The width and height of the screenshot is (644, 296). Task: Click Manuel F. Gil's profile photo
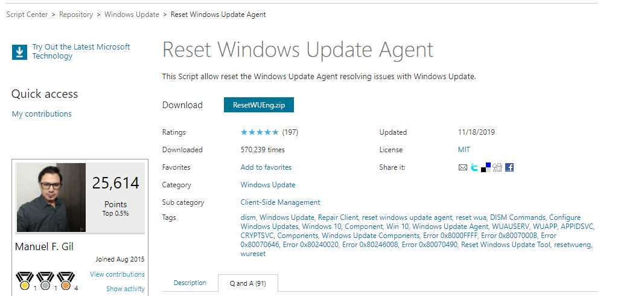click(x=51, y=198)
